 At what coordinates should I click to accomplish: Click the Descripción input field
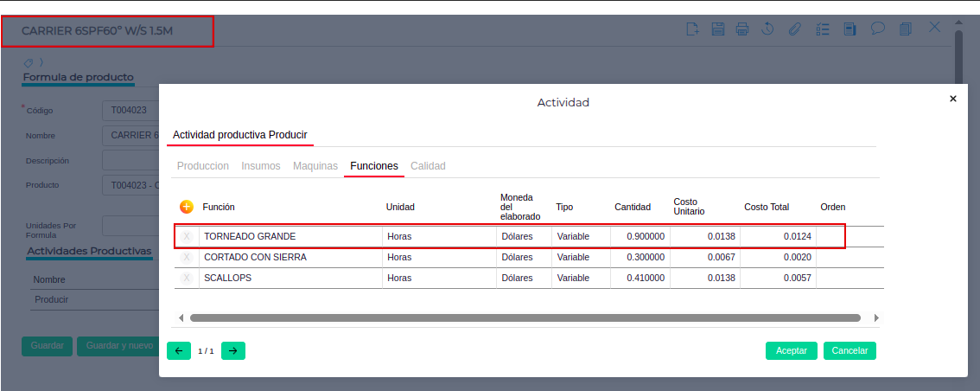click(130, 160)
